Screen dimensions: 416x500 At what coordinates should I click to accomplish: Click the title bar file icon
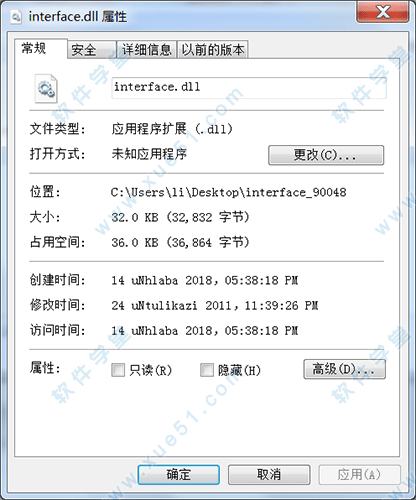pos(16,16)
